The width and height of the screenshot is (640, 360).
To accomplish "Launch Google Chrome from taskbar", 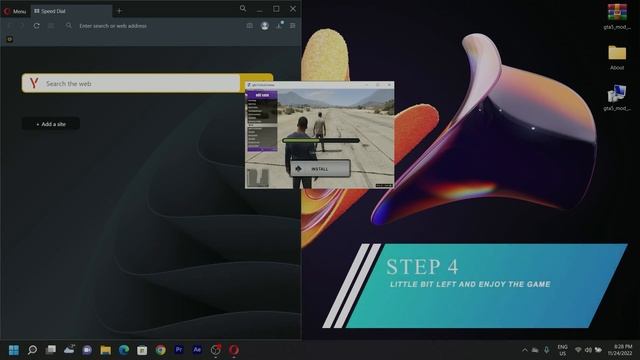I will 160,350.
